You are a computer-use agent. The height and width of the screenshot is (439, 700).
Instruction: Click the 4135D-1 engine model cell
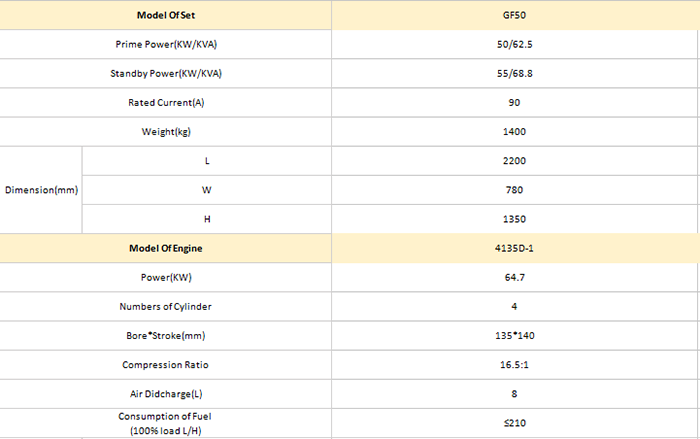[515, 248]
